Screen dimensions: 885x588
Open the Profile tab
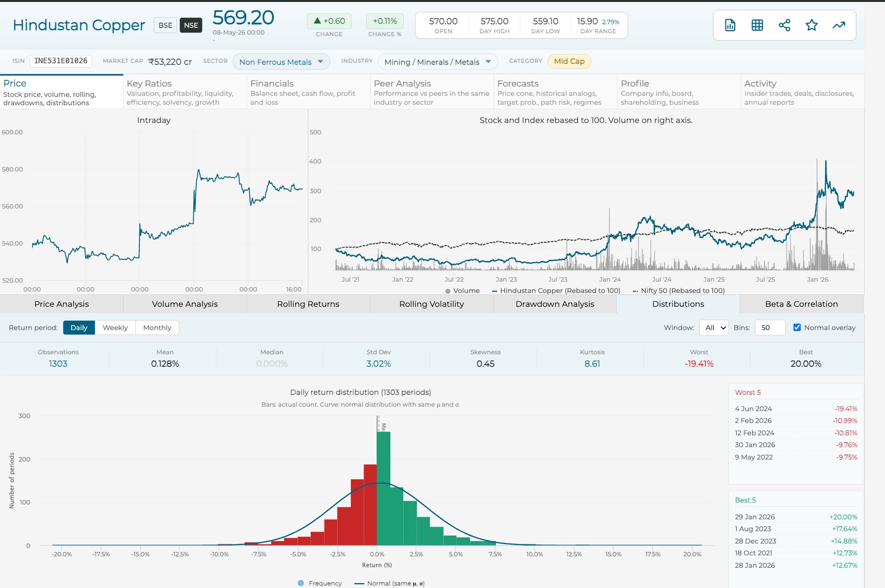(x=679, y=92)
